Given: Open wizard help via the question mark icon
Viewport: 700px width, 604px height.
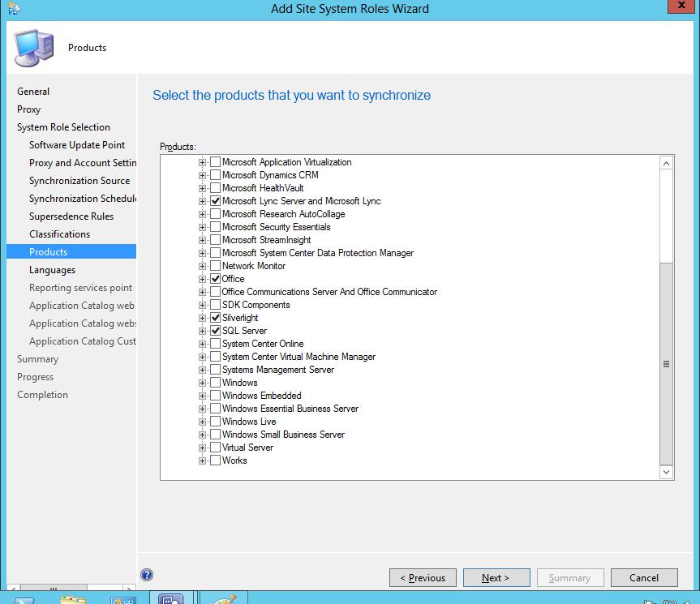Looking at the screenshot, I should (x=147, y=575).
